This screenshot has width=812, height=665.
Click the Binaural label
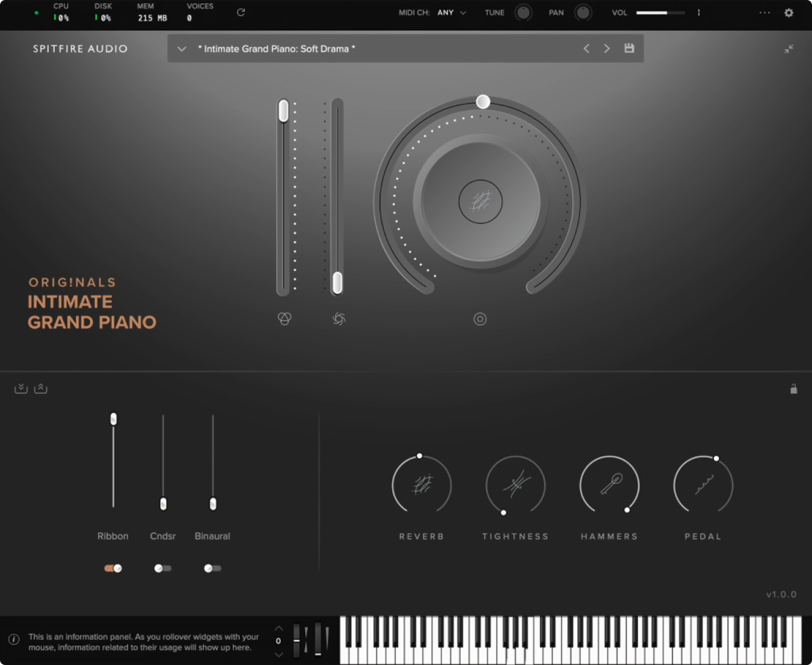[x=212, y=536]
